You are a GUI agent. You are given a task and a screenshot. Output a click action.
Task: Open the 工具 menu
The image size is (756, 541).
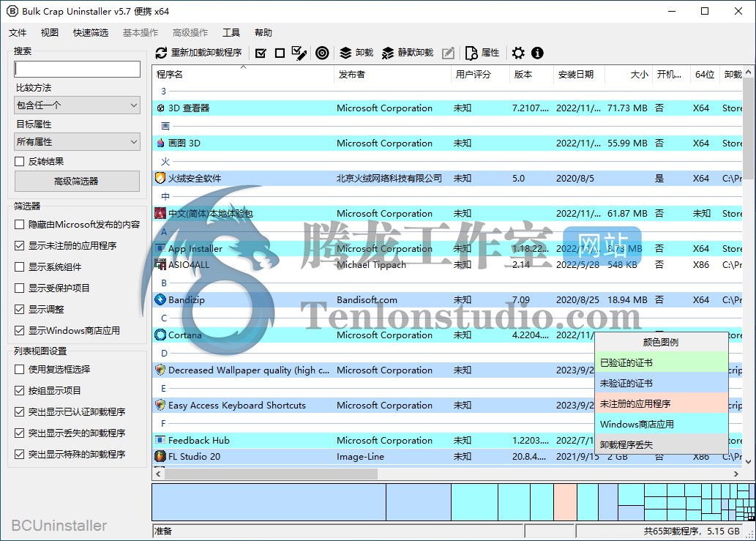click(231, 33)
